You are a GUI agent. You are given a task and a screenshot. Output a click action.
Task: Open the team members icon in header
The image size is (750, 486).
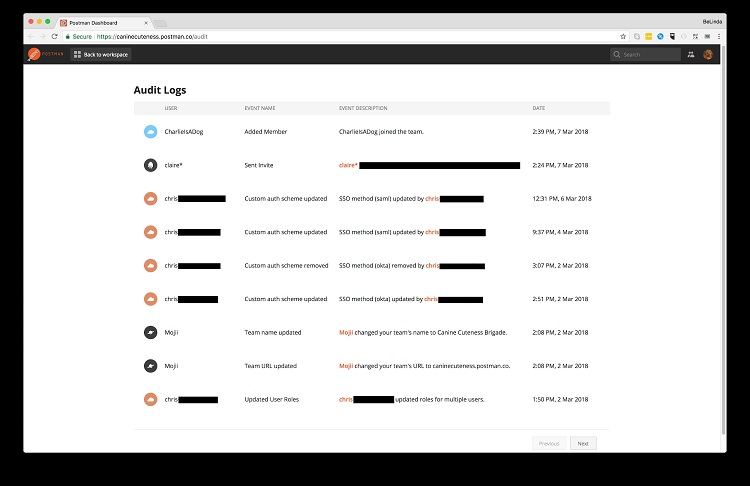pos(691,55)
